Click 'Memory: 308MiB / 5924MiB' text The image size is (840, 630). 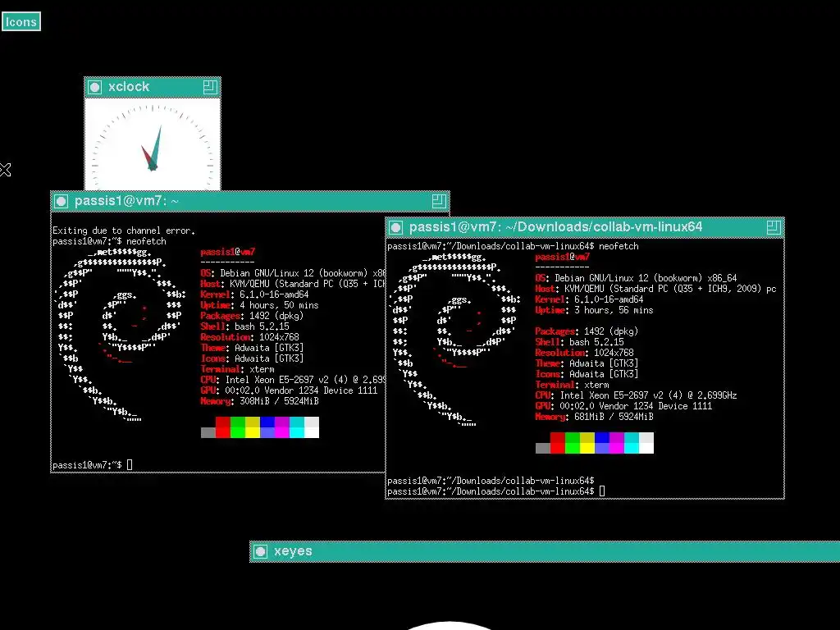click(259, 401)
